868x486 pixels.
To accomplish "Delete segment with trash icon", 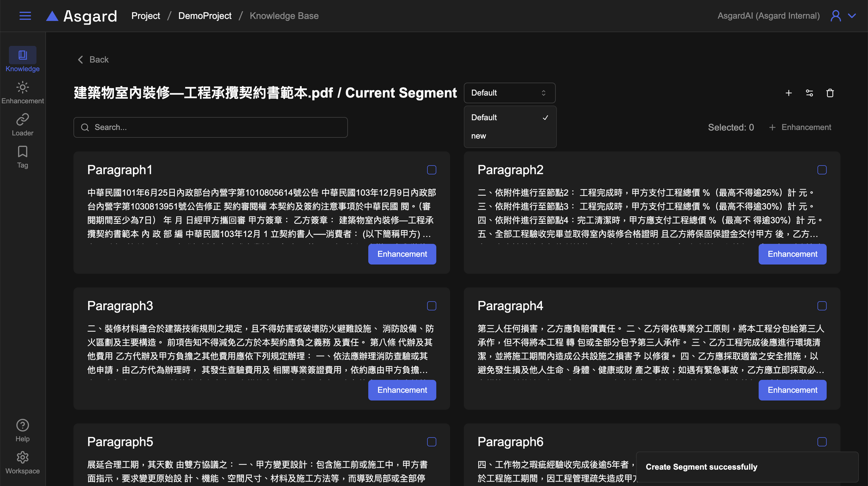I will 830,93.
